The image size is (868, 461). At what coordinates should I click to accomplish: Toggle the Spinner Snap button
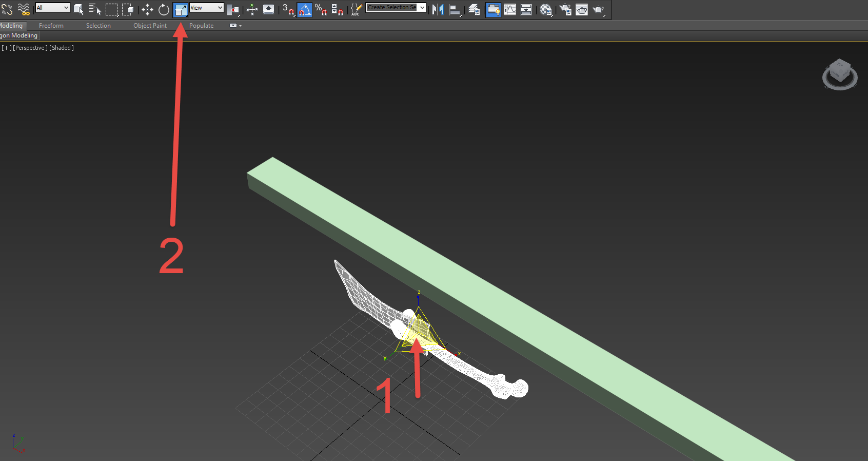click(337, 9)
